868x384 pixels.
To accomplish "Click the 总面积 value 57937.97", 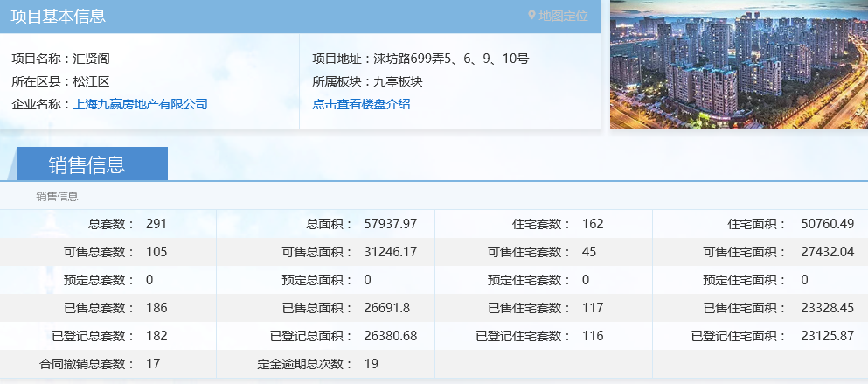I will (391, 224).
